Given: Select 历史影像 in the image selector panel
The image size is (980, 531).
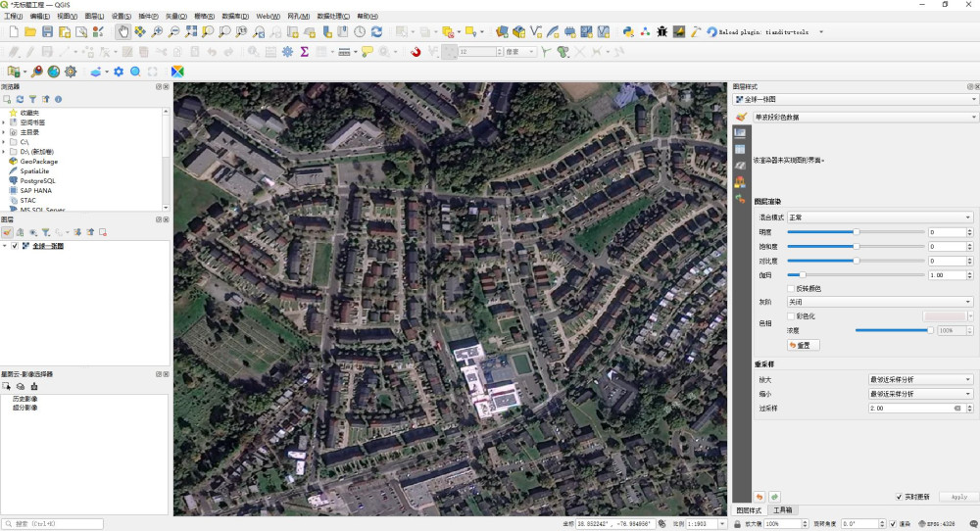Looking at the screenshot, I should coord(24,400).
